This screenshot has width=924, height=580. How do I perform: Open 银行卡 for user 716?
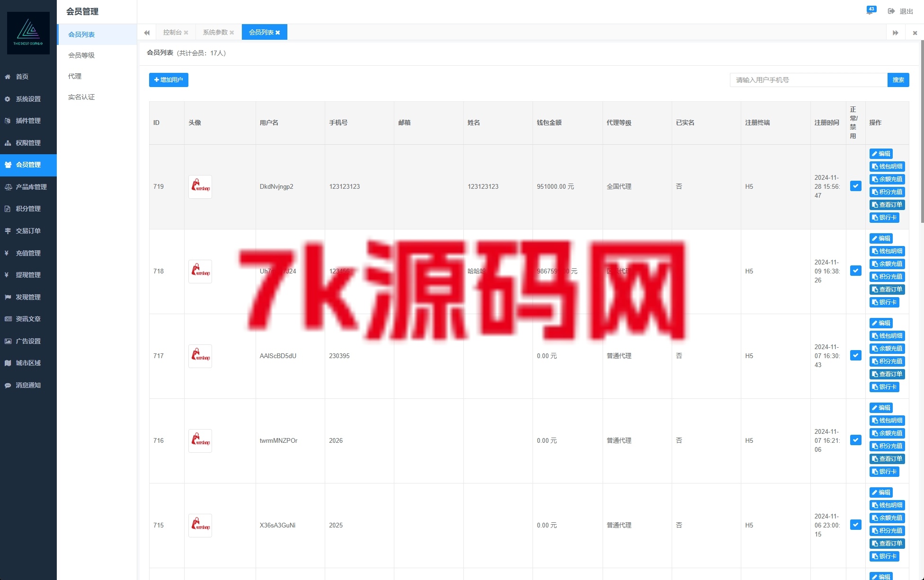pos(884,472)
